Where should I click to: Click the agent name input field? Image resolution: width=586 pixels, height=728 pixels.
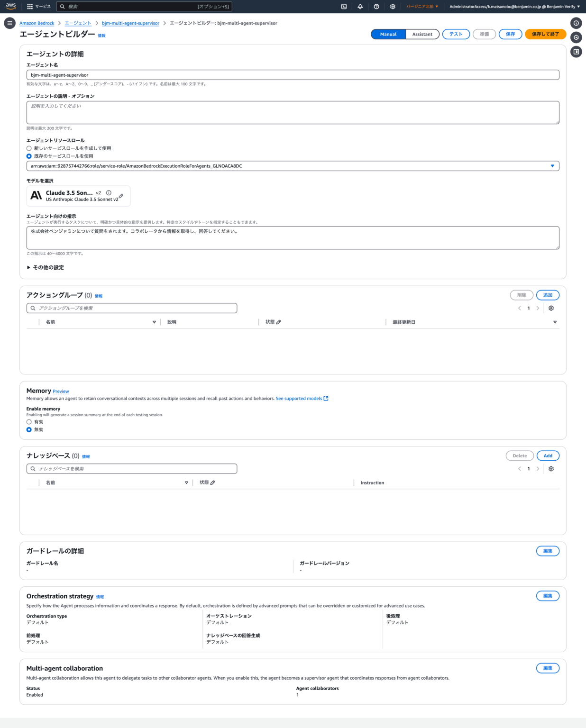[293, 75]
